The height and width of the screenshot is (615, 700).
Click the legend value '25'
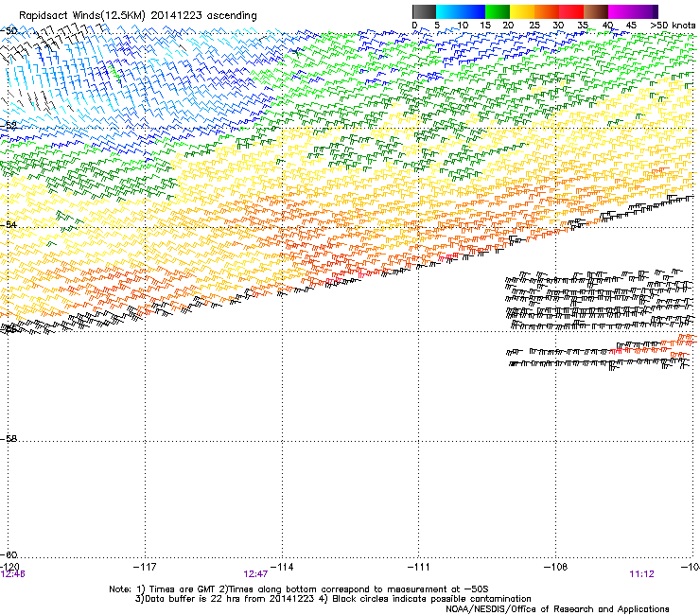(x=534, y=26)
